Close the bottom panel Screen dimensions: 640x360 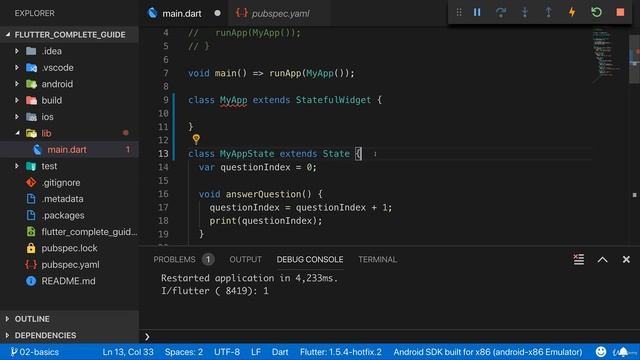point(626,260)
